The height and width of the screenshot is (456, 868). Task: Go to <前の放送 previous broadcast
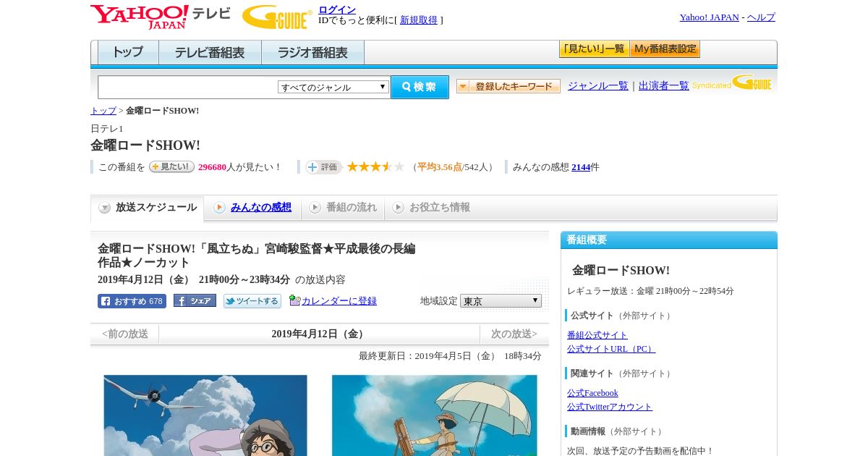[125, 334]
